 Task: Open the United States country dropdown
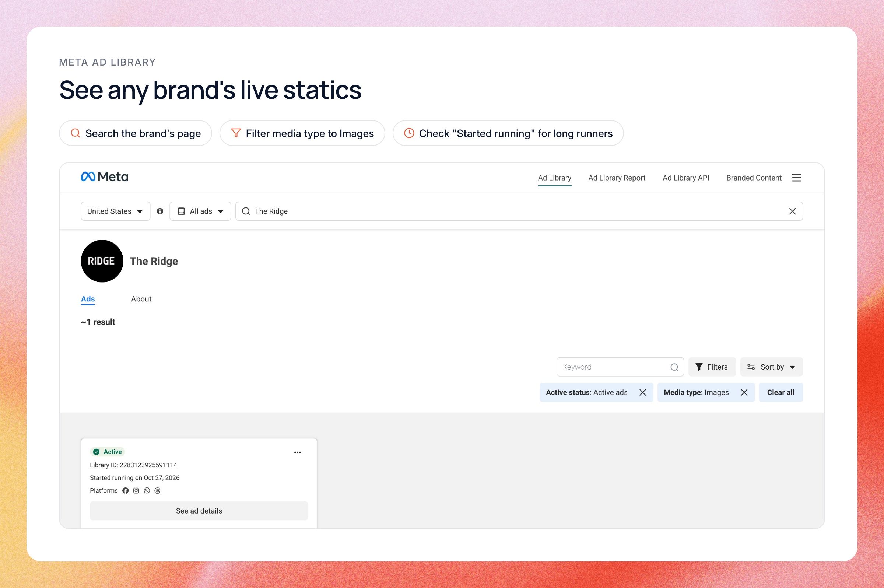(115, 211)
